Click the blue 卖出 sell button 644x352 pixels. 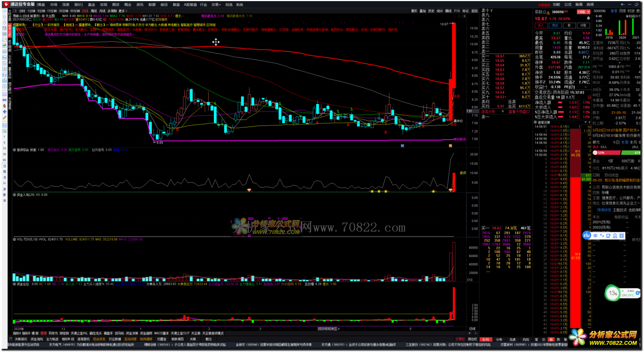point(555,25)
